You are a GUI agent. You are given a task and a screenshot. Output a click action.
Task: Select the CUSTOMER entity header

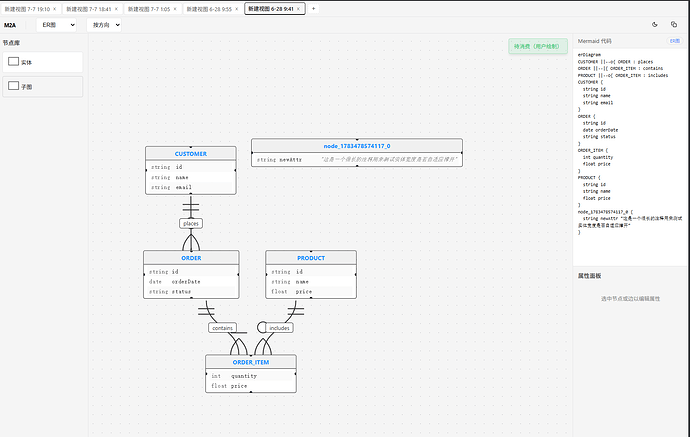point(191,154)
